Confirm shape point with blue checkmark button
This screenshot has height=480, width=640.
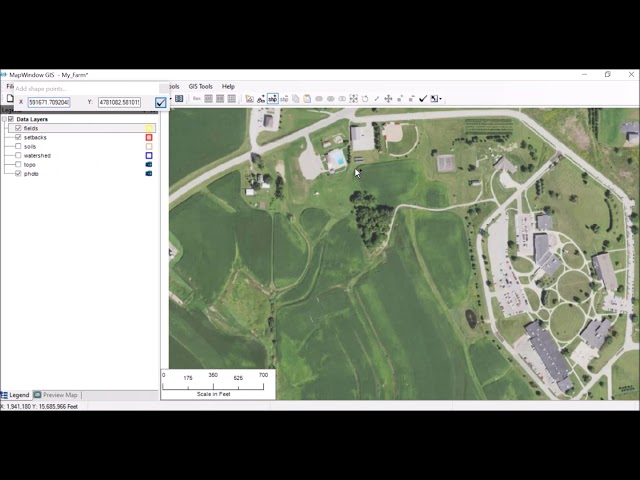(160, 102)
